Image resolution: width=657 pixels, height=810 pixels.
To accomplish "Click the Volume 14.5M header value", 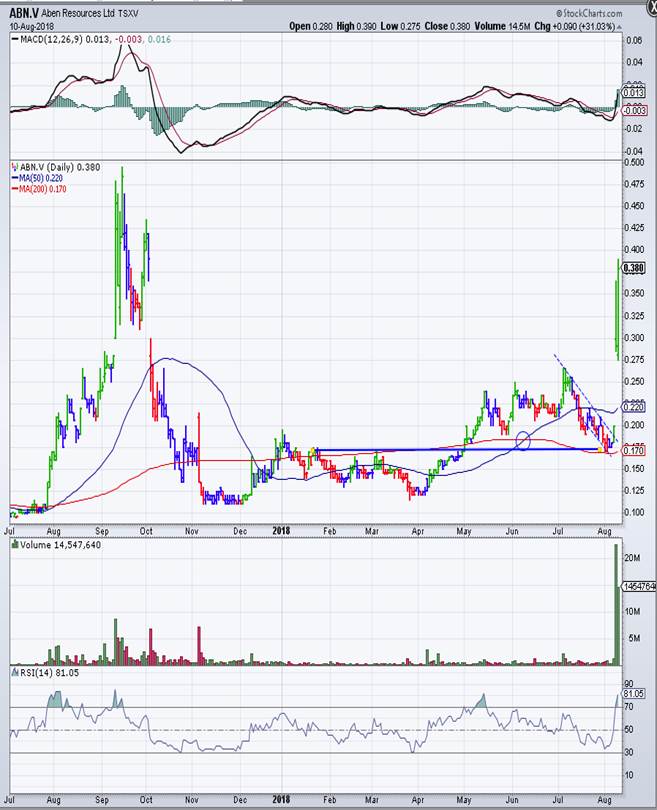I will click(x=502, y=26).
